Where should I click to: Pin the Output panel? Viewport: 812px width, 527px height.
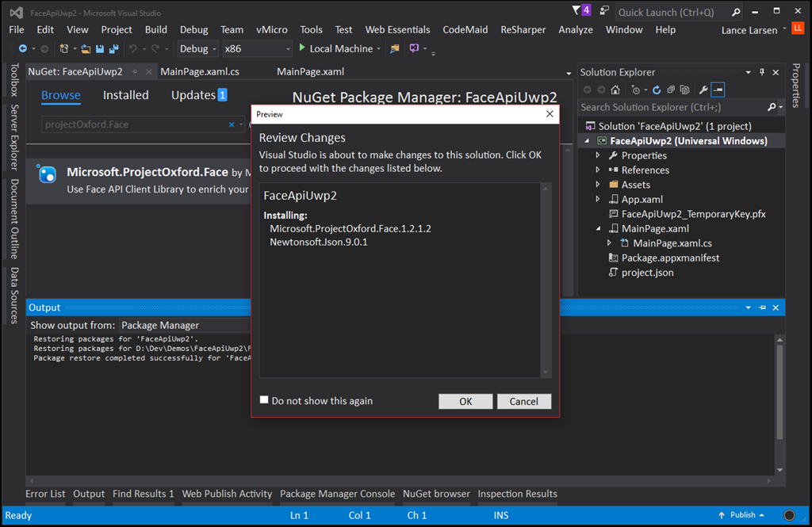(762, 307)
